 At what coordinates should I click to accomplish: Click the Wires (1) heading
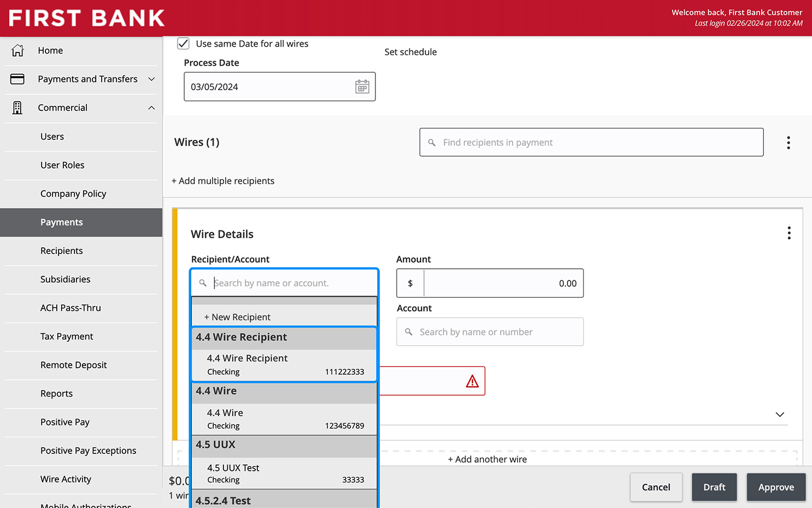[197, 142]
